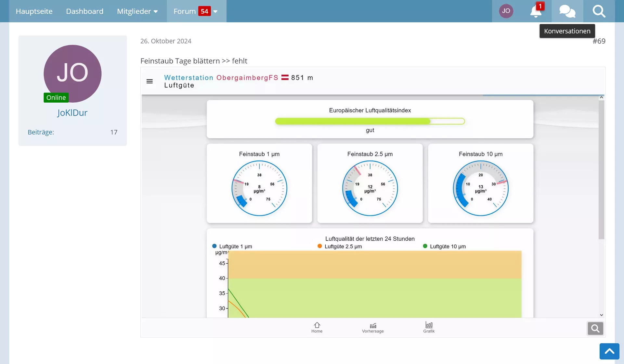This screenshot has width=624, height=364.
Task: Click the Austrian flag icon beside ObergaimbergFS
Action: [285, 77]
